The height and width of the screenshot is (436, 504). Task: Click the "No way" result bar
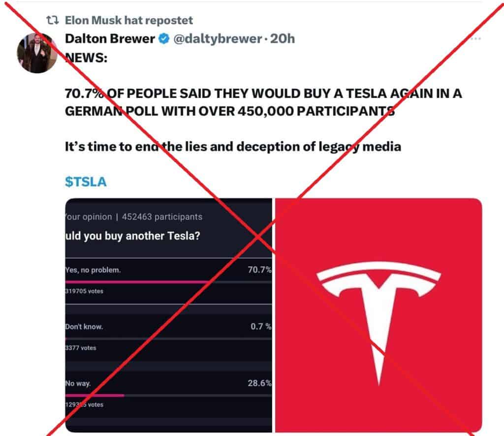[x=94, y=395]
